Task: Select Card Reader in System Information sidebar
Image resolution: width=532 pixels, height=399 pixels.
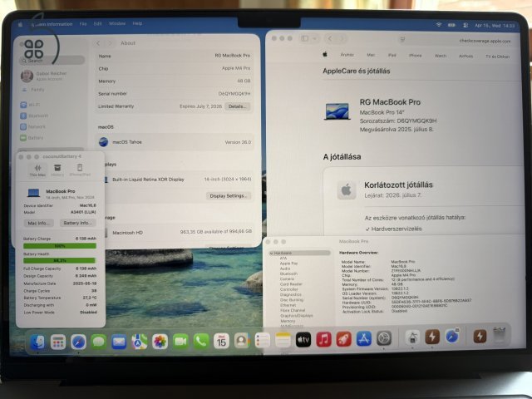Action: pyautogui.click(x=291, y=284)
